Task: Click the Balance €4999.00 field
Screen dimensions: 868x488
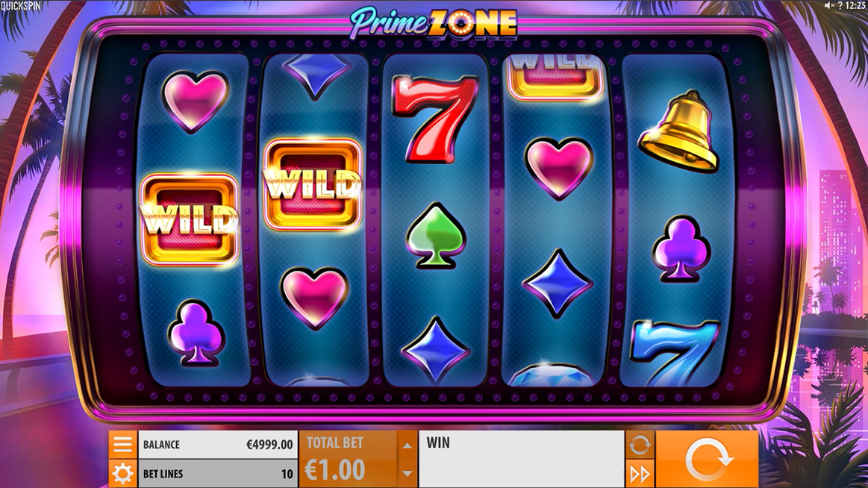Action: (217, 445)
